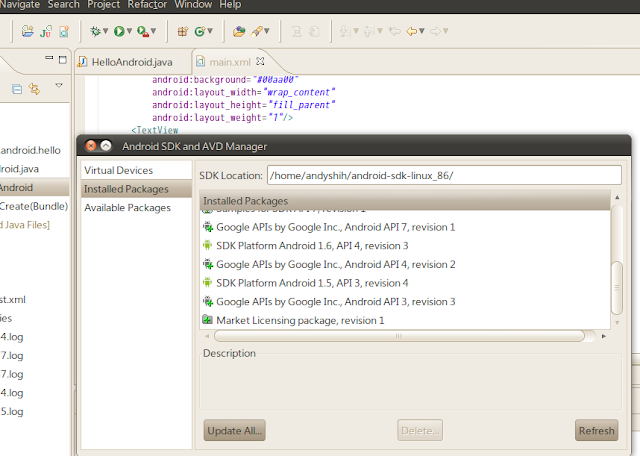The height and width of the screenshot is (456, 640).
Task: Click the Update All... button
Action: (234, 430)
